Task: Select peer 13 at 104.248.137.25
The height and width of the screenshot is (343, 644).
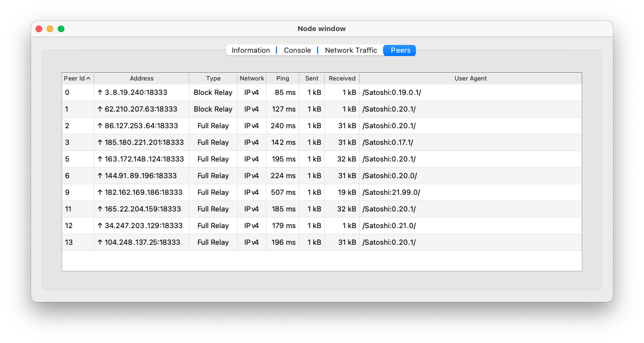Action: coord(222,242)
